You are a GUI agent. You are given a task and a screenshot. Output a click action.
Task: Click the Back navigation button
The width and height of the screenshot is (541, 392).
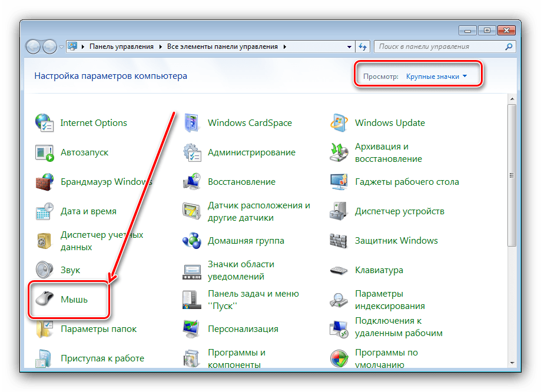click(34, 46)
